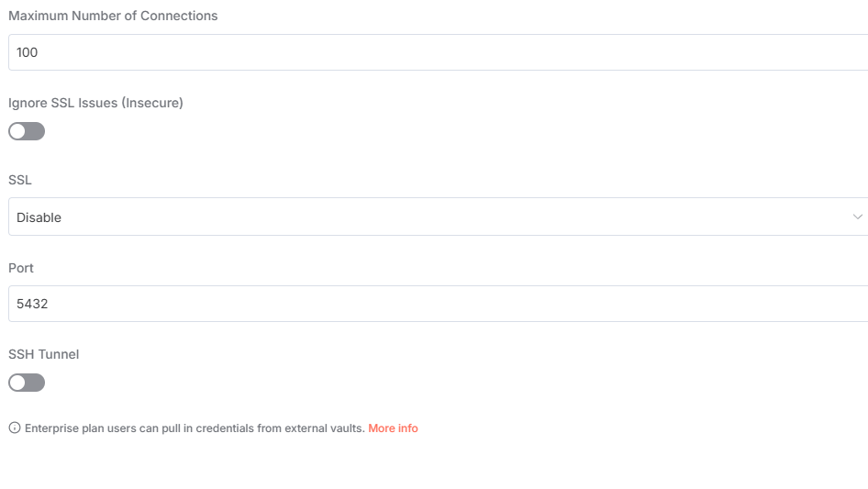Click the SSH Tunnel toggle knob

click(x=18, y=383)
